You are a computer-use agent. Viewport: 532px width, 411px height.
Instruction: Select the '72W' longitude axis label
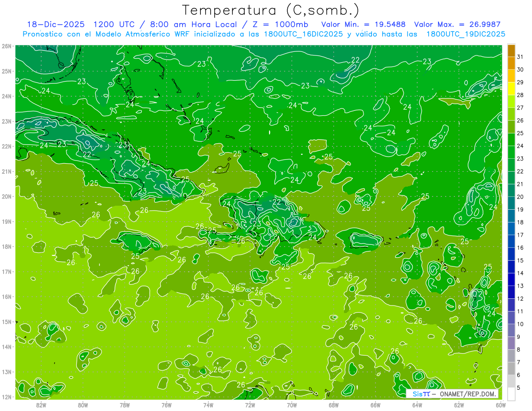pyautogui.click(x=250, y=405)
